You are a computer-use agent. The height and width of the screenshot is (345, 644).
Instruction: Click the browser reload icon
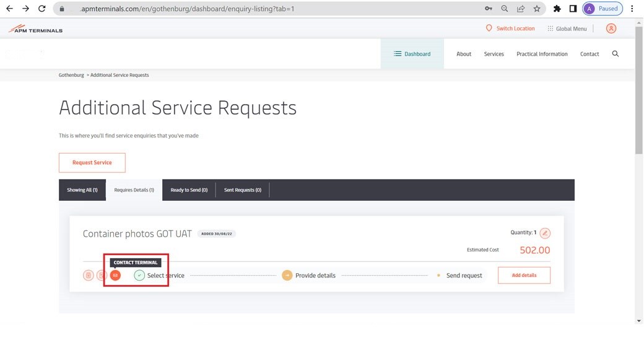click(x=42, y=9)
